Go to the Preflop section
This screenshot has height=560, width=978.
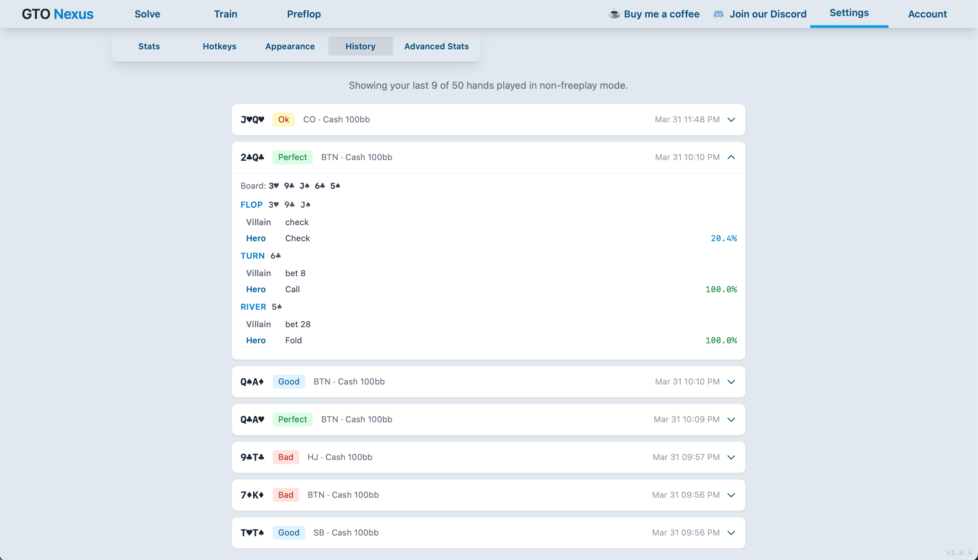[x=303, y=14]
